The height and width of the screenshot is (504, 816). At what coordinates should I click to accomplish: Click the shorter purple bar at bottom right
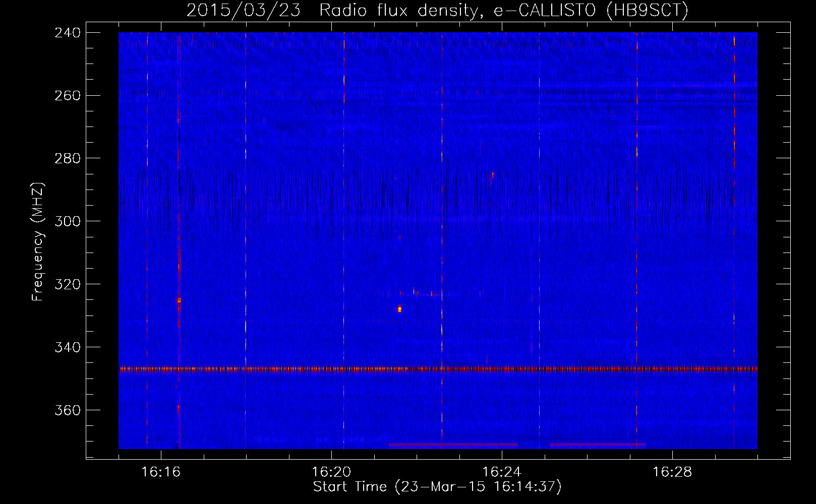[x=597, y=445]
